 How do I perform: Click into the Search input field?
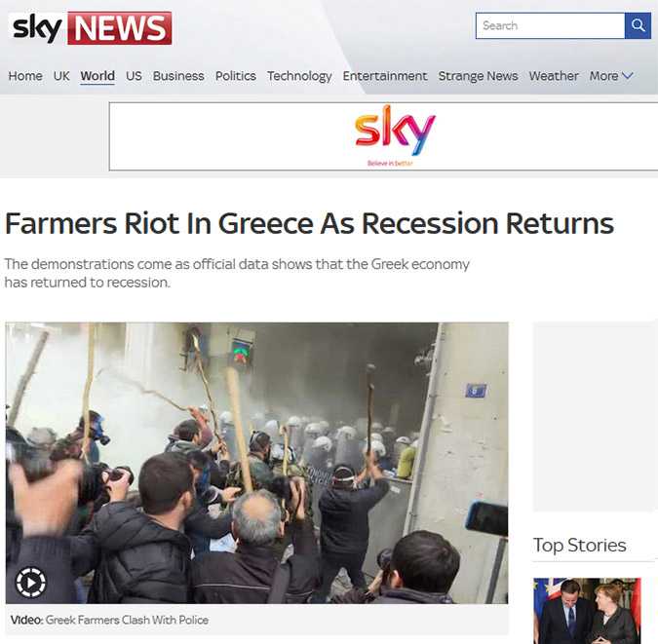550,25
